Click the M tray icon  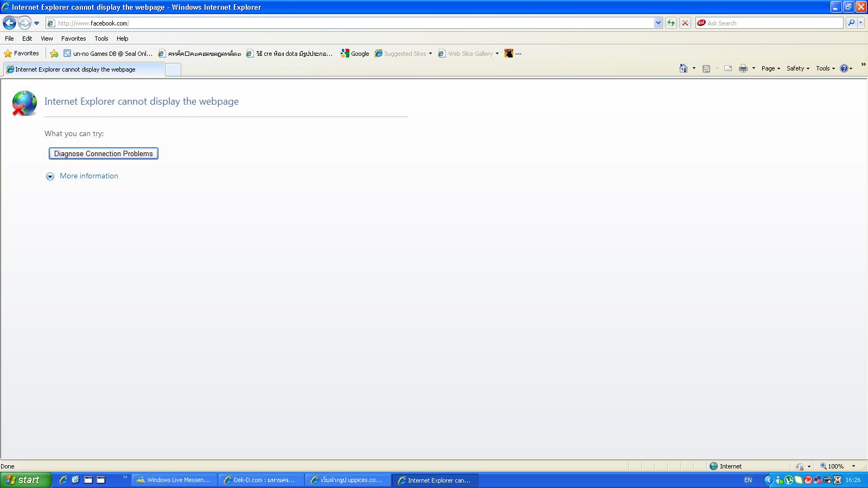click(838, 480)
